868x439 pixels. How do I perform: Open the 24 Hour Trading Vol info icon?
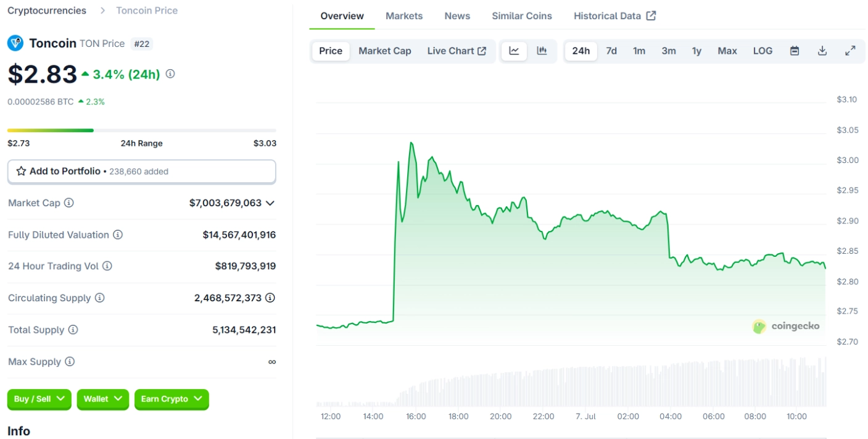107,266
